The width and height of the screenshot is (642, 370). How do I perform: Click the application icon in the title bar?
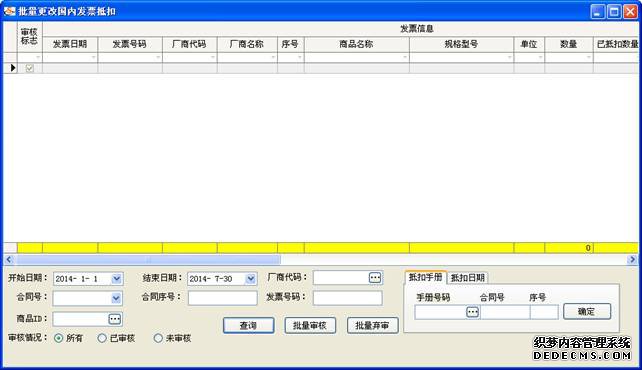(9, 11)
